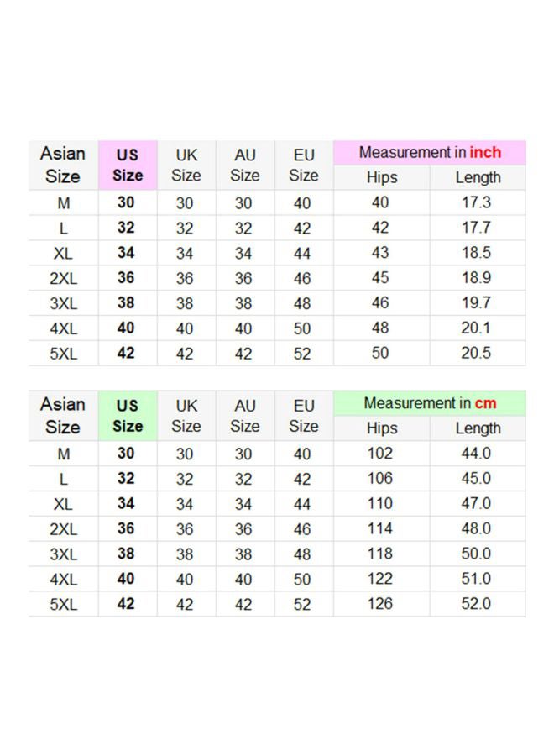Click the Hips column header in cm table
This screenshot has width=554, height=756.
pos(382,428)
